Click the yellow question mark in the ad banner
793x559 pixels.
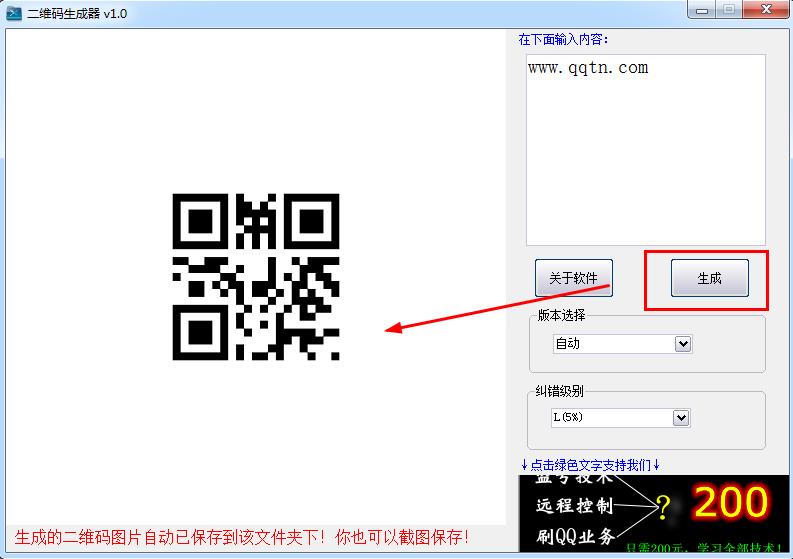coord(662,508)
